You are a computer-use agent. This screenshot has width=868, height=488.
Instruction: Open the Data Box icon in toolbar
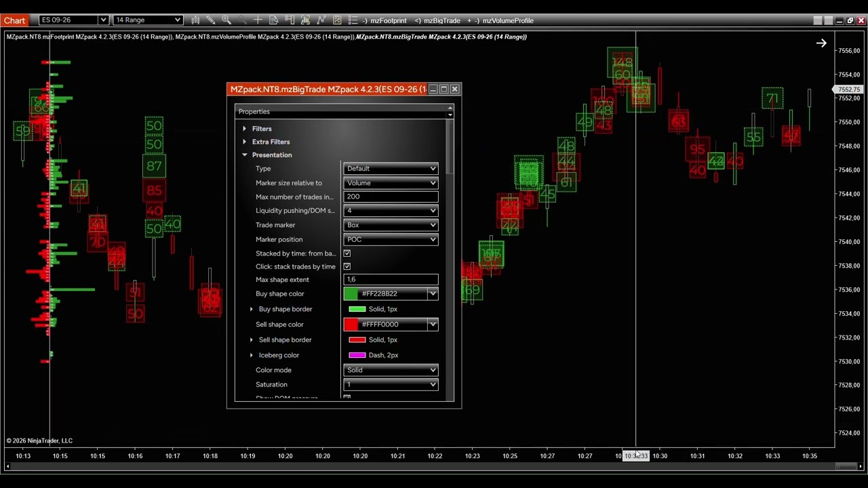(x=274, y=20)
